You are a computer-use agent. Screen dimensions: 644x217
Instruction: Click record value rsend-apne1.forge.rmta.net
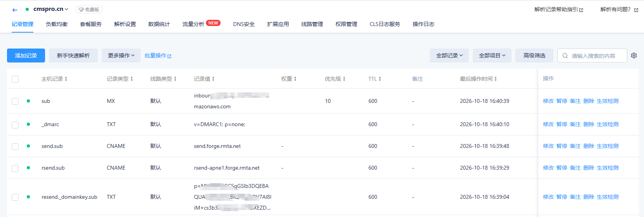point(227,168)
